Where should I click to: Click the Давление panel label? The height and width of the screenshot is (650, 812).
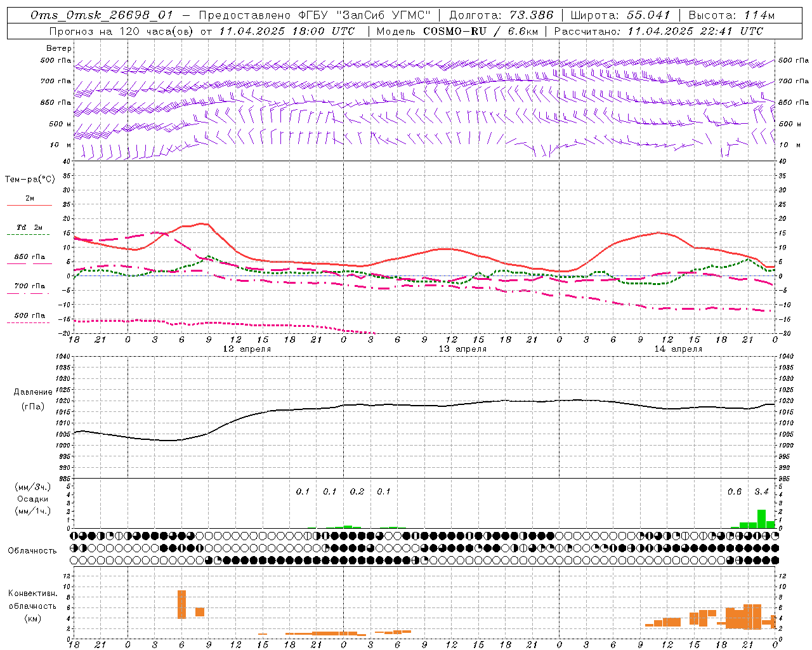pyautogui.click(x=33, y=392)
